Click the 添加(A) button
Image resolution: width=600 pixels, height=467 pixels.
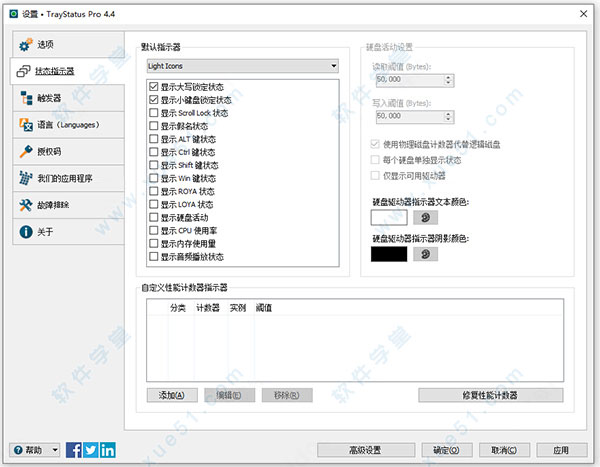point(172,395)
